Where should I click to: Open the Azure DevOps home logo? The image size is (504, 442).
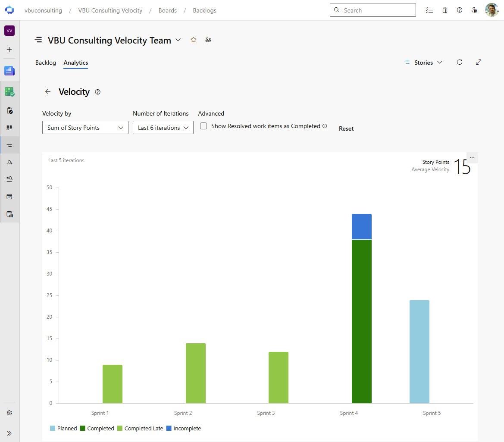pyautogui.click(x=9, y=10)
